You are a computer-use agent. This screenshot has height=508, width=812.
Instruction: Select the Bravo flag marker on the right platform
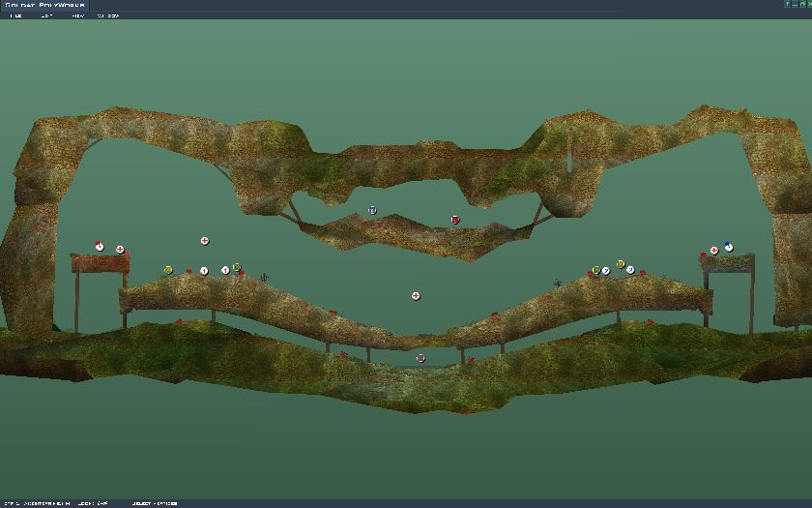point(728,247)
